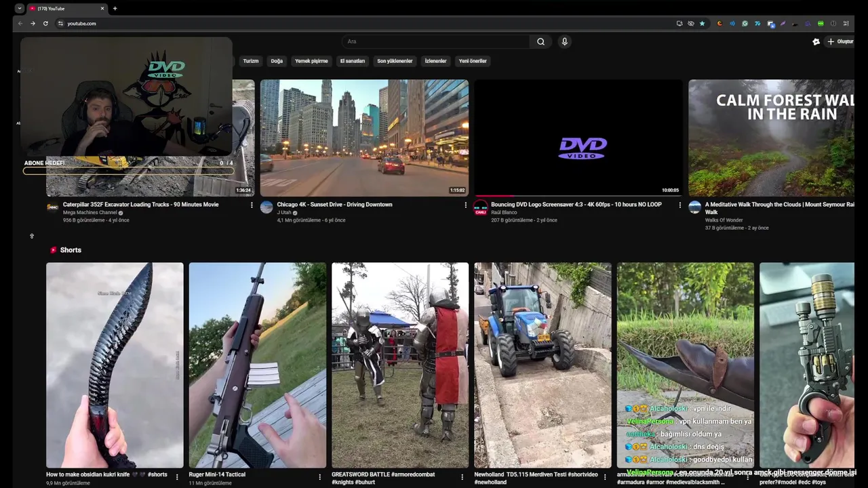The height and width of the screenshot is (488, 868).
Task: Open more options for GREATSWORD BATTLE short
Action: pyautogui.click(x=462, y=477)
